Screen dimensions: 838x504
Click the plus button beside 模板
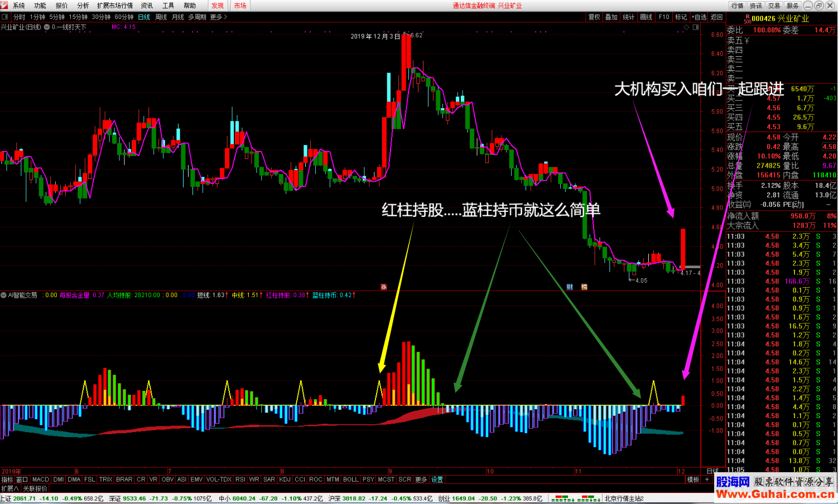pos(707,479)
